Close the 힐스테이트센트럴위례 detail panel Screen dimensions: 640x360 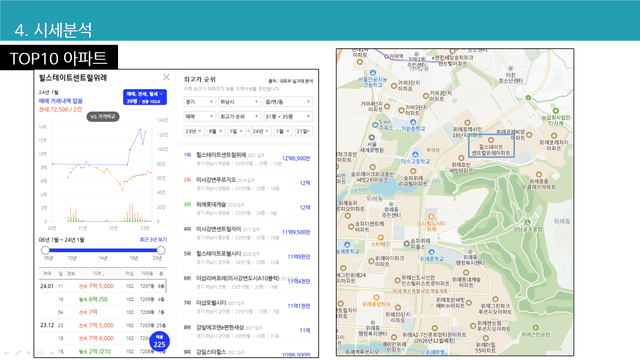point(166,77)
